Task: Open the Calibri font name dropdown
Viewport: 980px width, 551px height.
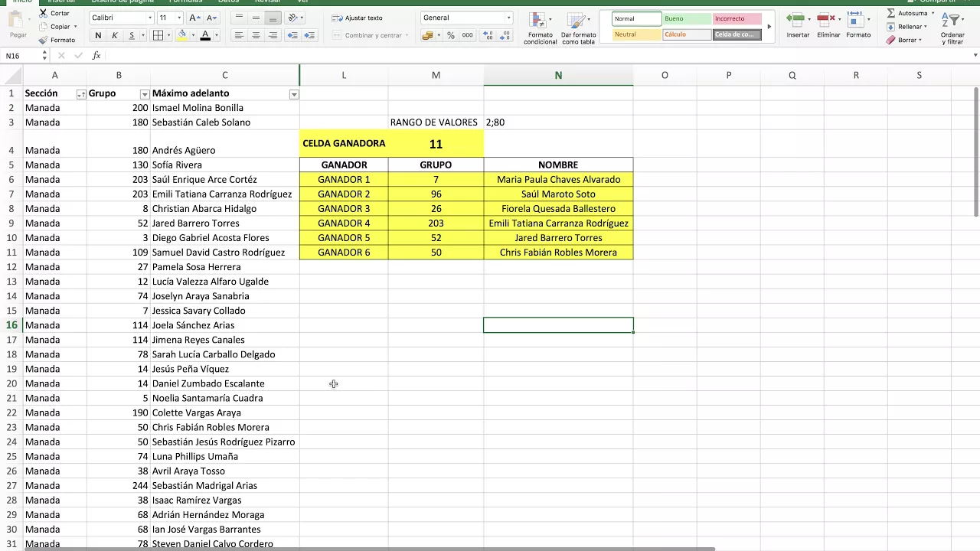Action: pos(150,18)
